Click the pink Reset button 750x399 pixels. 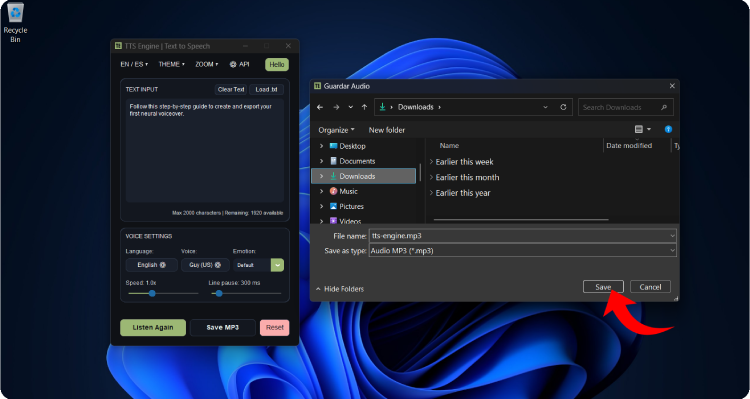[x=275, y=328]
